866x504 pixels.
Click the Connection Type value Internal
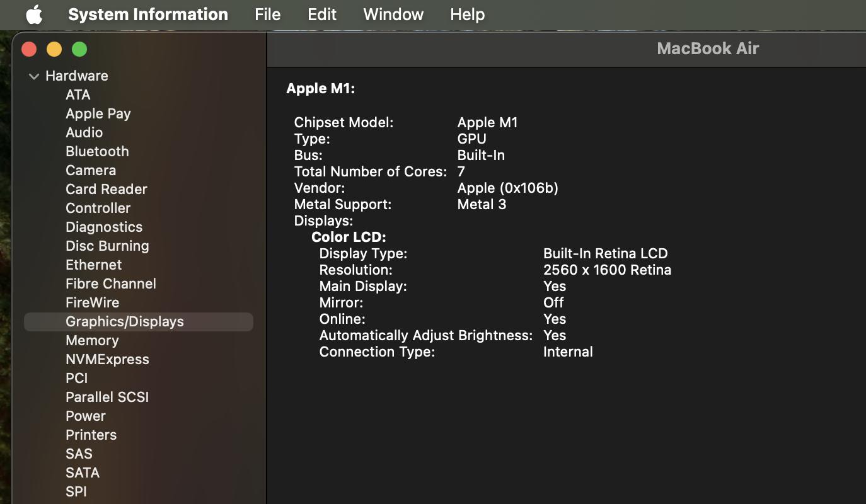click(568, 352)
